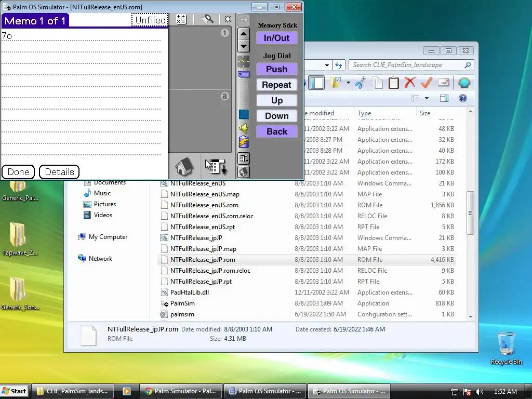532x399 pixels.
Task: Select Network in navigation pane
Action: (96, 259)
